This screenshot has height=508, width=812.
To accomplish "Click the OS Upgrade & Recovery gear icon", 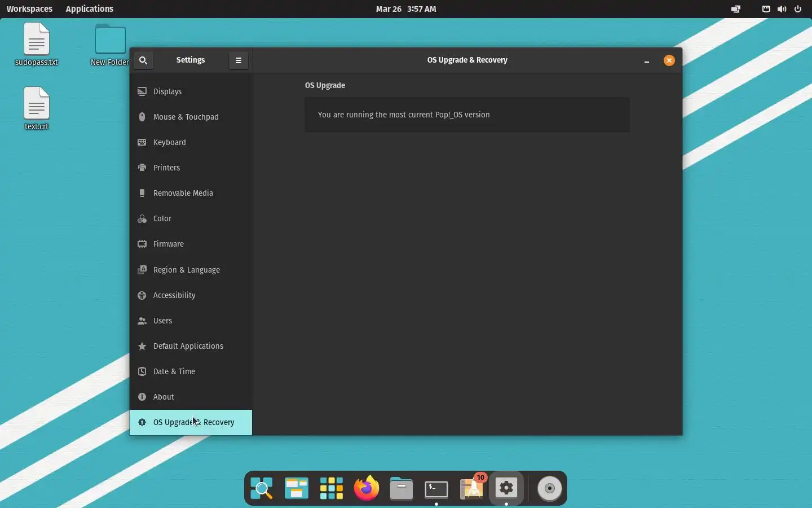I will point(142,422).
